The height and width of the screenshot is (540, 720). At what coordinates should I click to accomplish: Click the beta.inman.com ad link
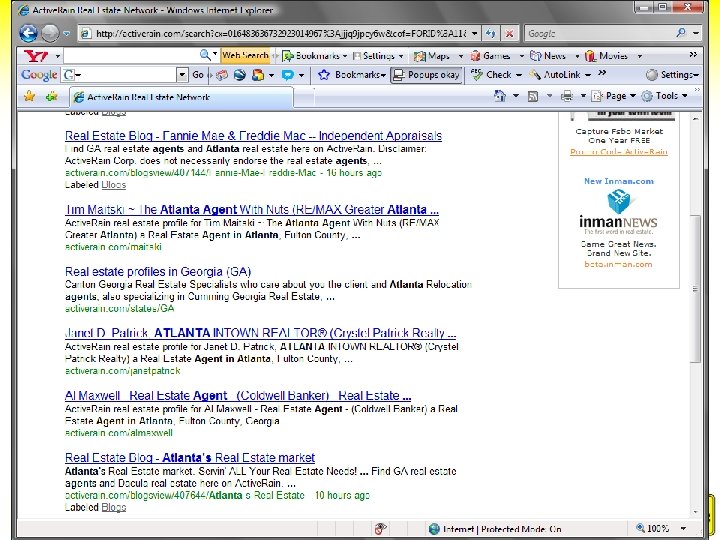[618, 264]
